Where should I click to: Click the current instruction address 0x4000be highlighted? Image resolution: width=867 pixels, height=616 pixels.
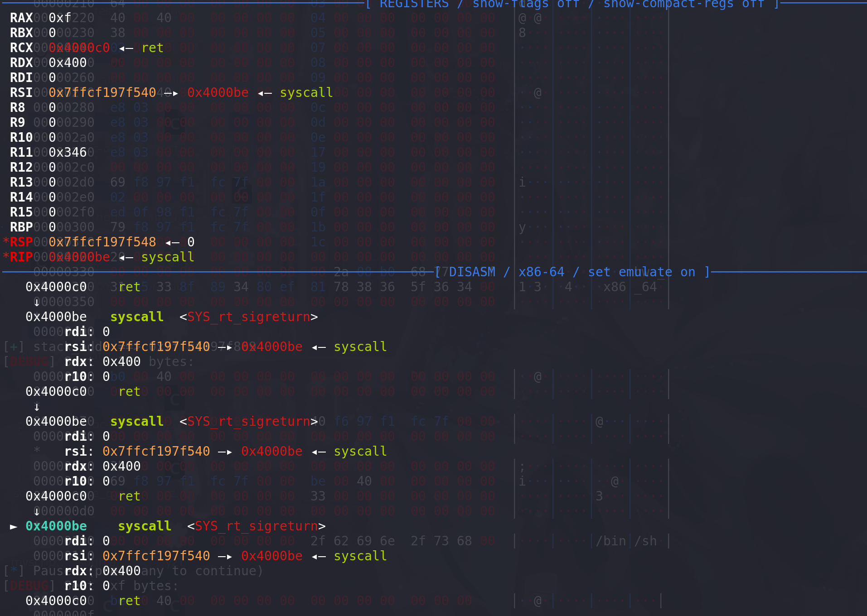click(56, 526)
